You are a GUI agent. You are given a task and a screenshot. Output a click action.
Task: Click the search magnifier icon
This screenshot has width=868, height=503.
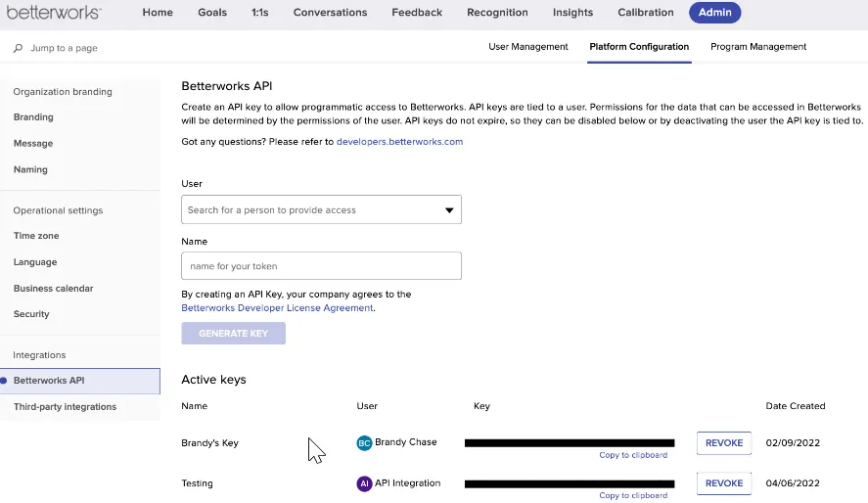click(x=18, y=48)
